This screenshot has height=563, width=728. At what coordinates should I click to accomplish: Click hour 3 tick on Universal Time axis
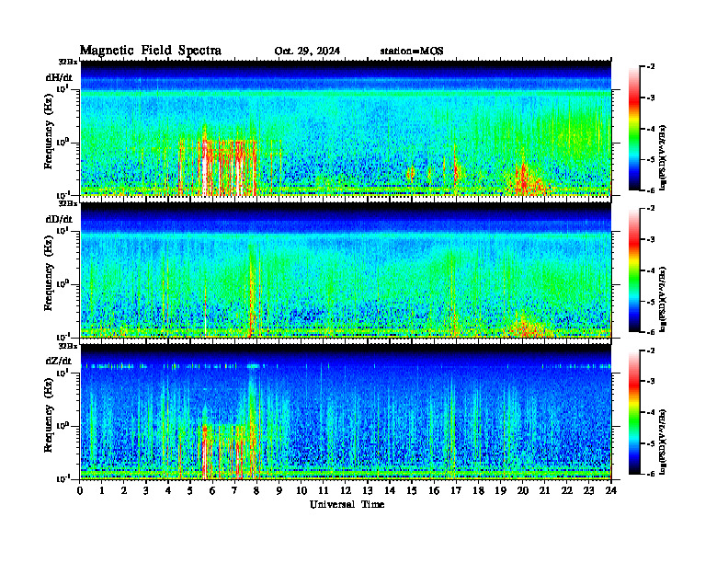pyautogui.click(x=146, y=491)
